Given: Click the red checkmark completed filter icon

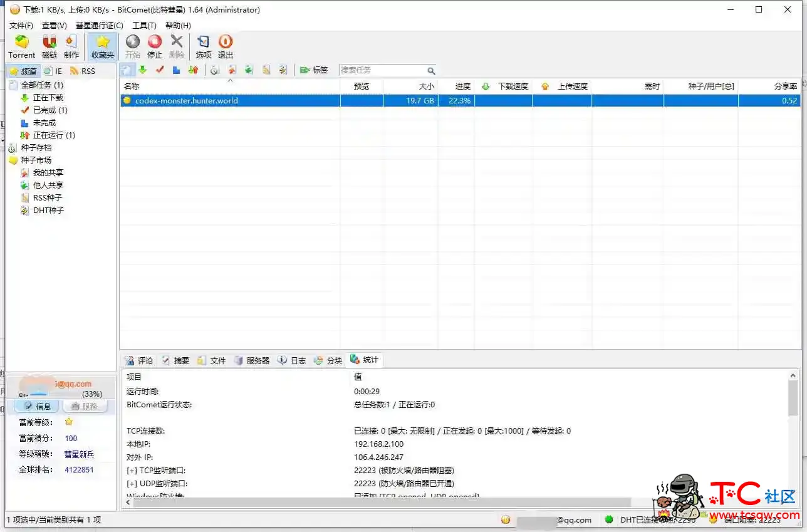Looking at the screenshot, I should [160, 70].
